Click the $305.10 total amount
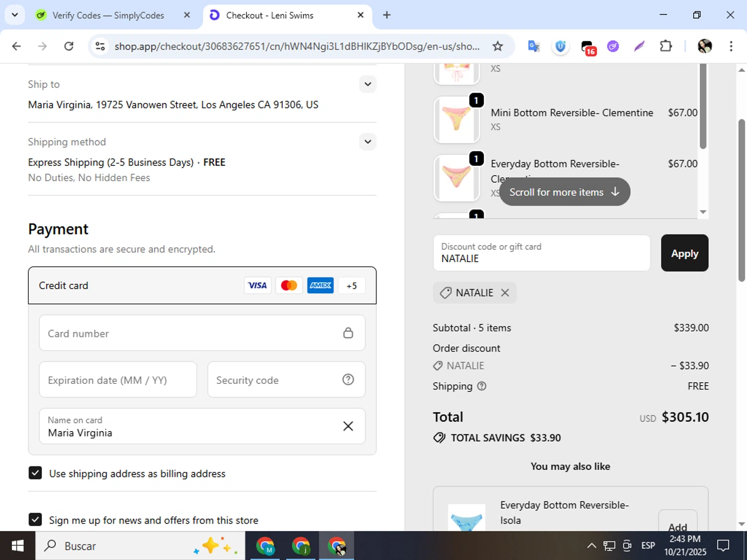Viewport: 747px width, 560px height. coord(685,417)
